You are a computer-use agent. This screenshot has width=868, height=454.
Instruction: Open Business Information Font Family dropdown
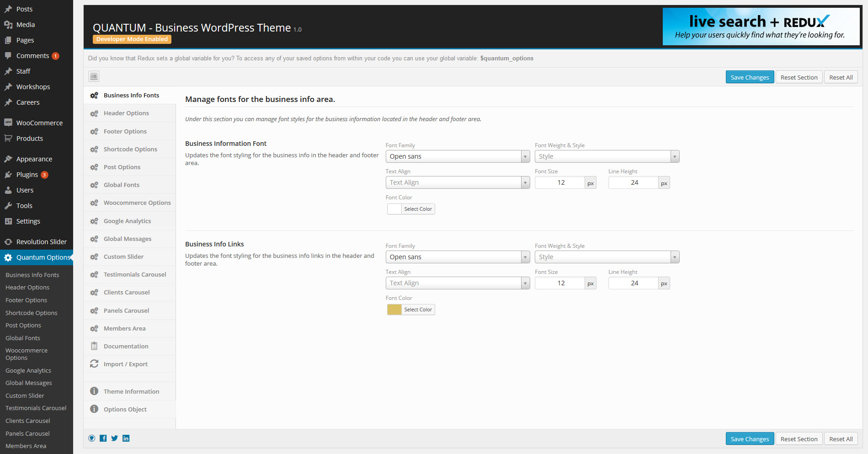[x=458, y=156]
